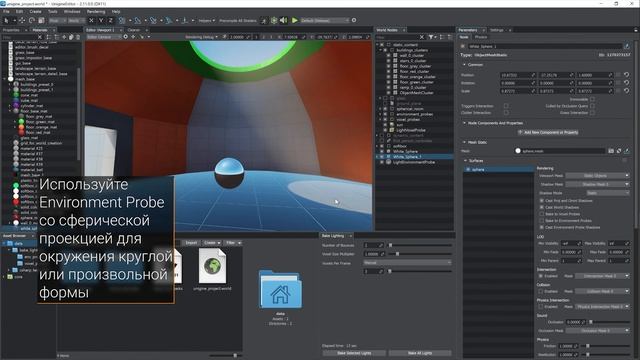Image resolution: width=640 pixels, height=360 pixels.
Task: Open the Rendering menu
Action: 96,11
